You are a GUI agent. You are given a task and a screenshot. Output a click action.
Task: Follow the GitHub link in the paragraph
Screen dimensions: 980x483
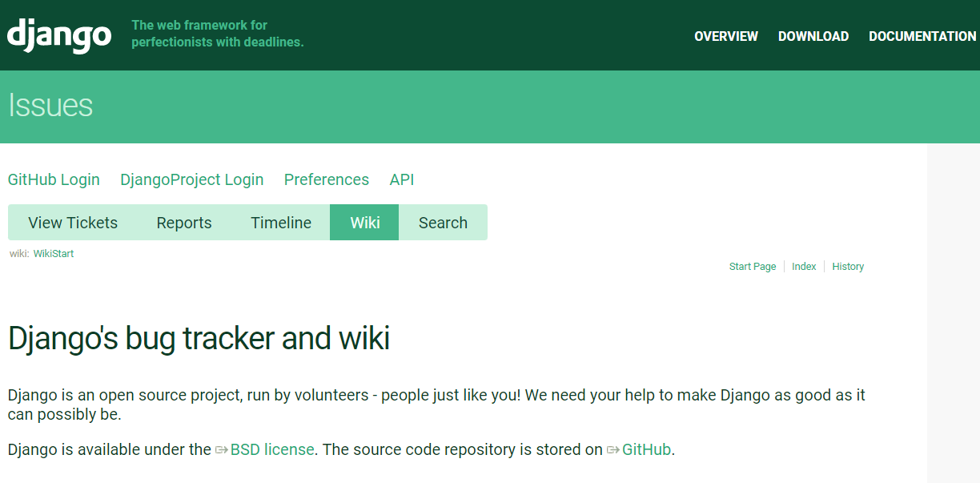(x=646, y=450)
